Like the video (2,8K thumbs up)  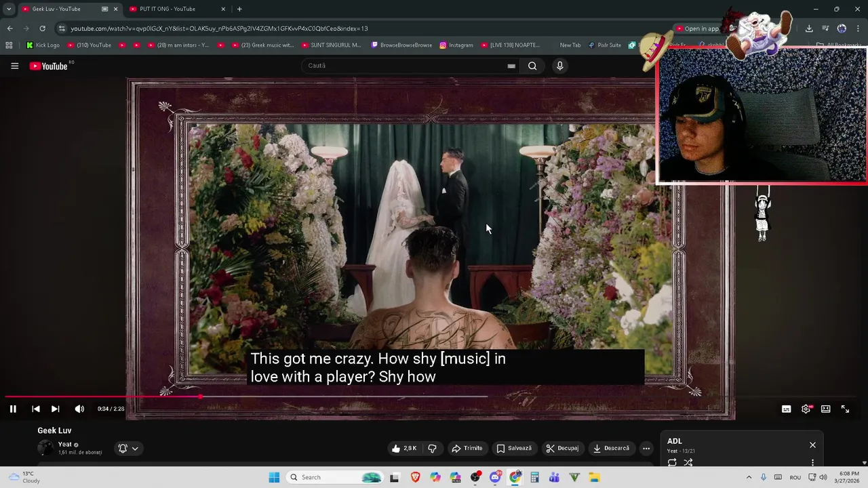pyautogui.click(x=404, y=448)
